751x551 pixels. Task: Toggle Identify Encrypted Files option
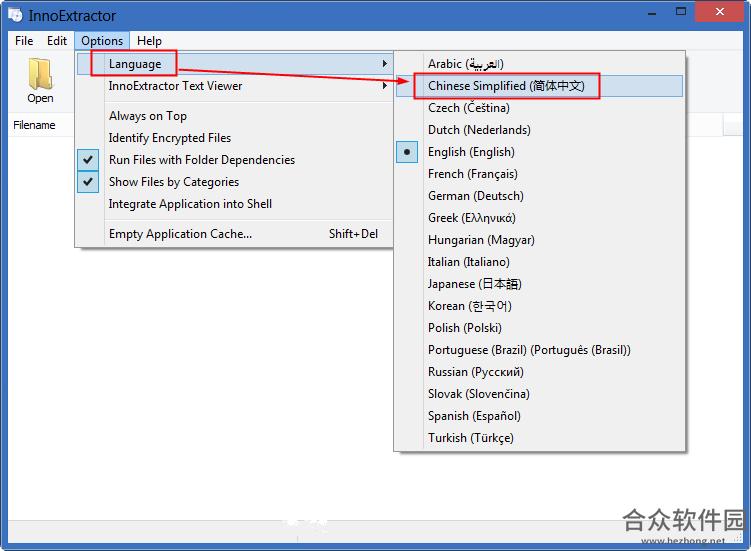point(235,138)
